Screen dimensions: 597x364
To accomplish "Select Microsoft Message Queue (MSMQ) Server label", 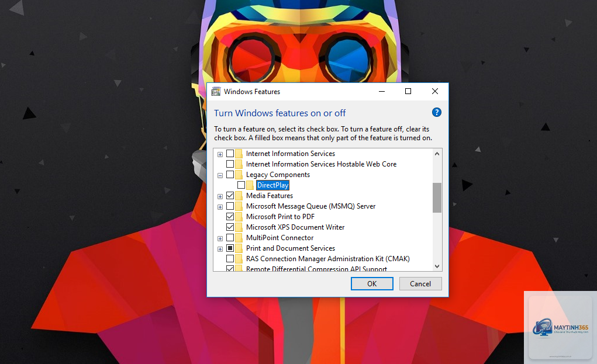I will (310, 206).
